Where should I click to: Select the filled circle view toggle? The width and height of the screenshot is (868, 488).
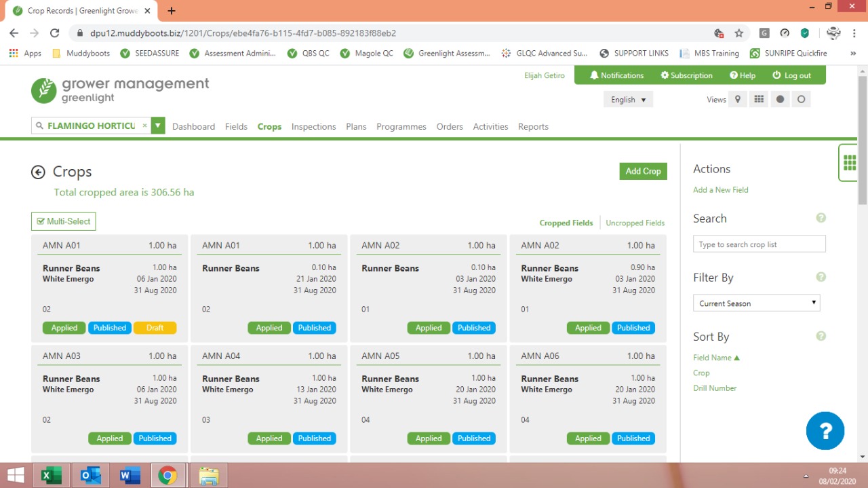pos(780,99)
